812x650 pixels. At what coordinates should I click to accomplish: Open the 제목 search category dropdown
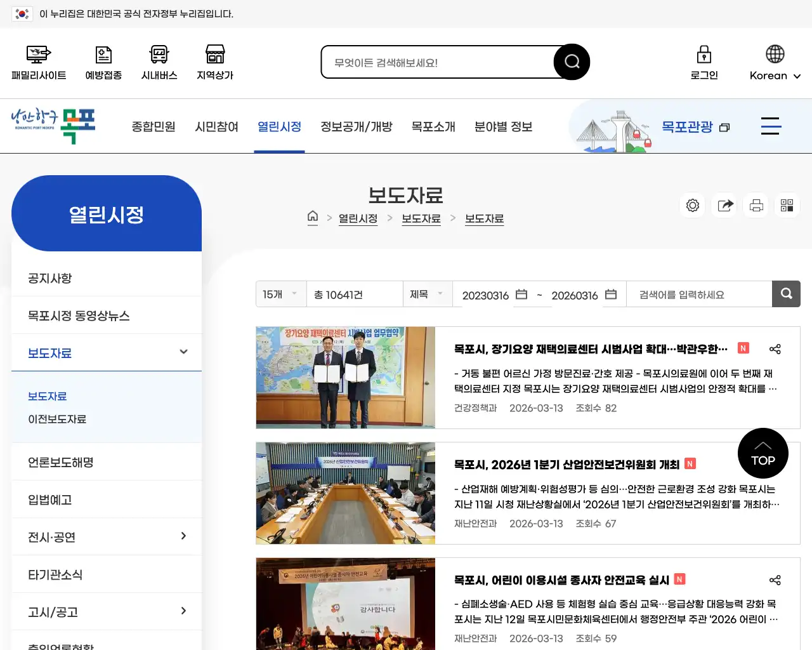tap(428, 294)
